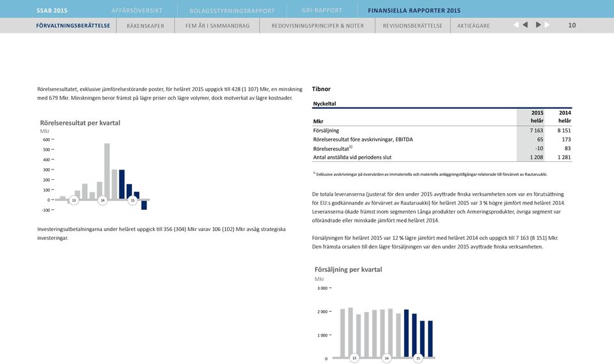Select Försäljning value 8 151

[564, 131]
